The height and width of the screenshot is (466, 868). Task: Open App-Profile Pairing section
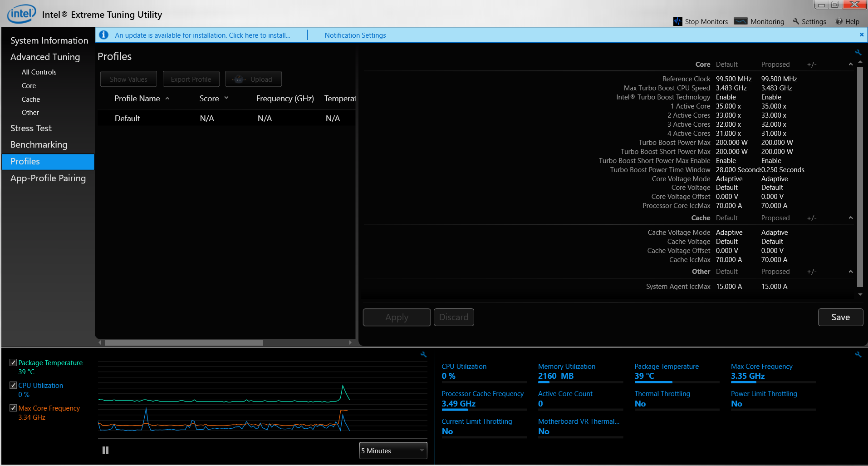[x=48, y=178]
